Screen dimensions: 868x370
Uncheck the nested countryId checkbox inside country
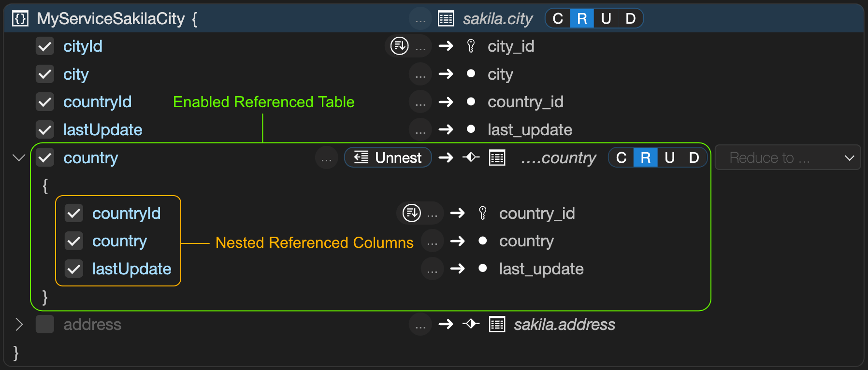coord(74,213)
